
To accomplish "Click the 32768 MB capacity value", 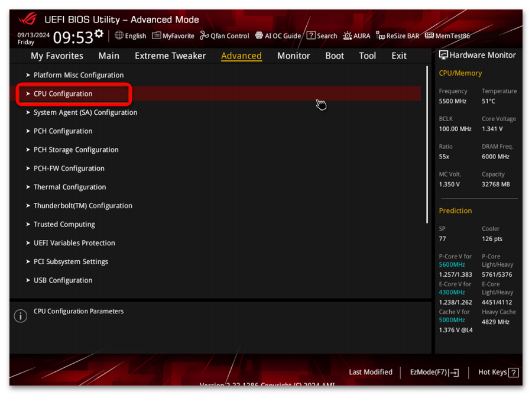I will [x=496, y=184].
